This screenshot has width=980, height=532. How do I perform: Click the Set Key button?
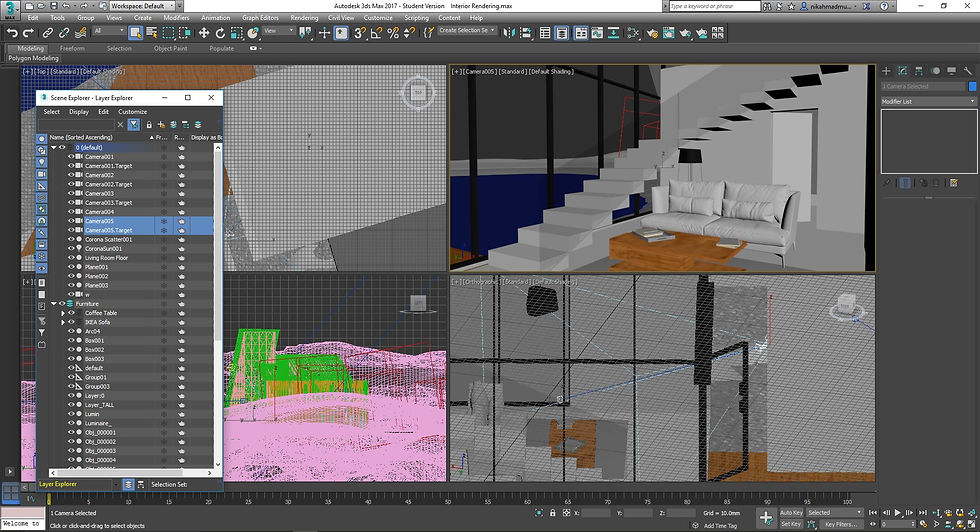tap(791, 524)
